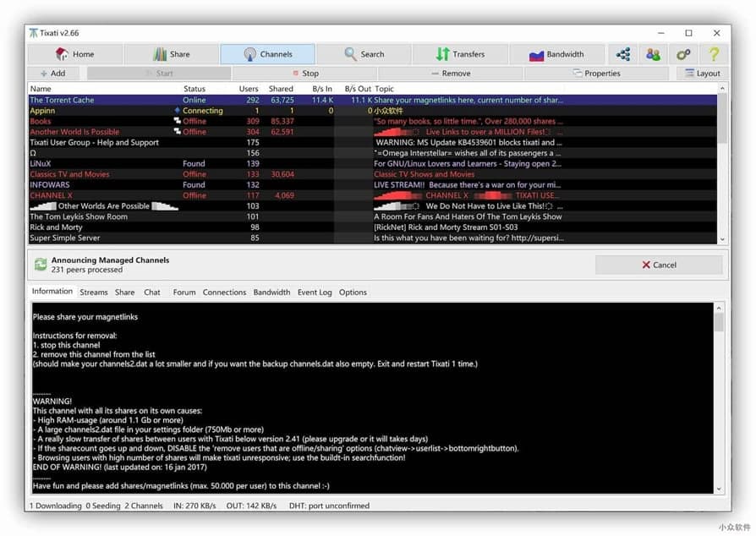
Task: Select the INFOWARS channel row
Action: 372,184
